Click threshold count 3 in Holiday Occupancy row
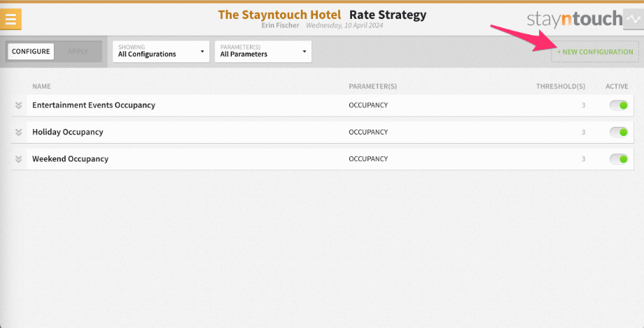The height and width of the screenshot is (328, 644). 583,132
